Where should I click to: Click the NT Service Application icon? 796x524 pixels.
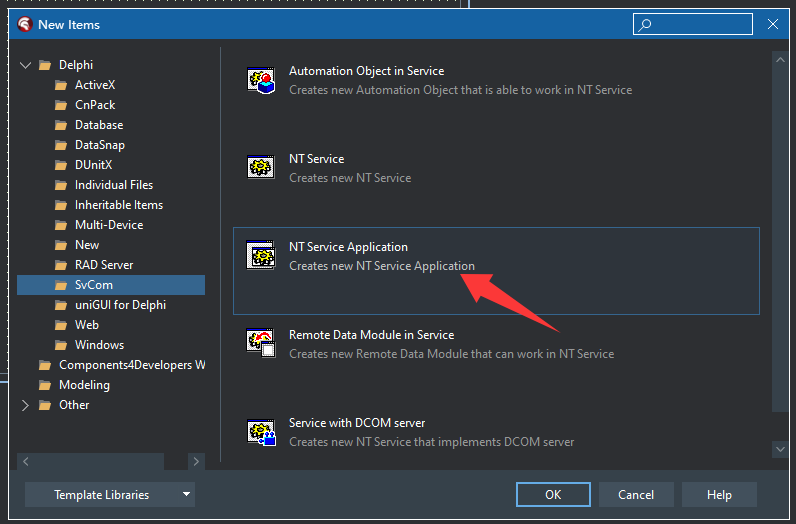point(261,255)
